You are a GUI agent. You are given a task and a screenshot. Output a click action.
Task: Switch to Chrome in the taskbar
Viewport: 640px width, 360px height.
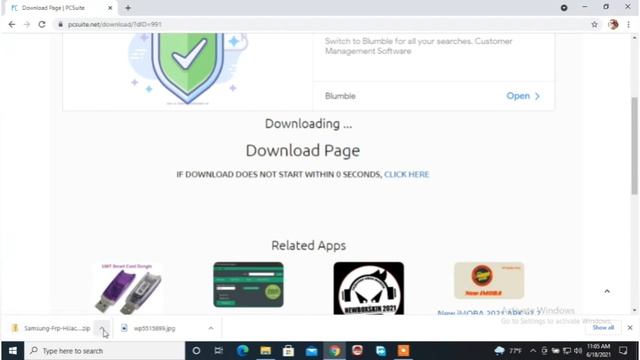point(335,351)
